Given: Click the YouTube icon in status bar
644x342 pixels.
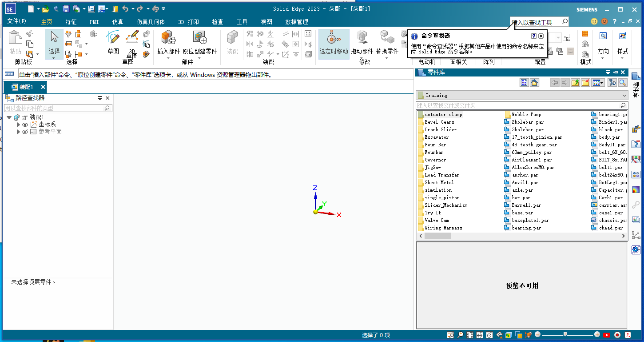Looking at the screenshot, I should point(606,335).
